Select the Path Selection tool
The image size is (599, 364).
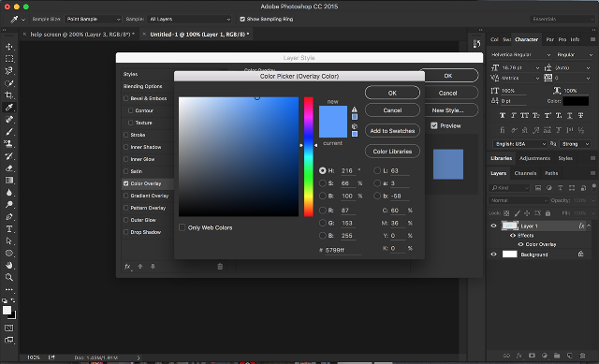pyautogui.click(x=8, y=241)
